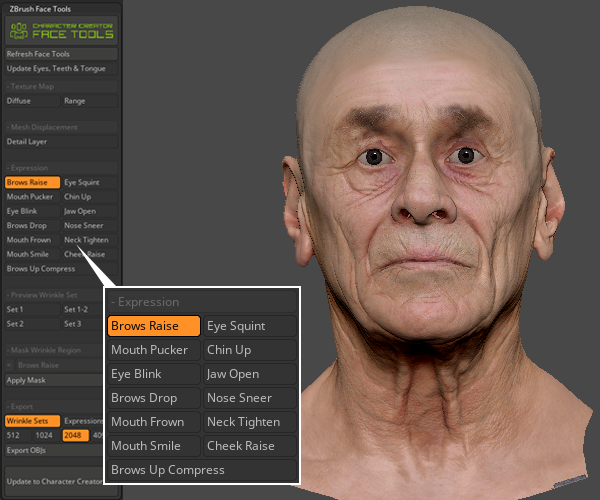
Task: Collapse the Mask Wrinkle Region section header
Action: (x=55, y=350)
